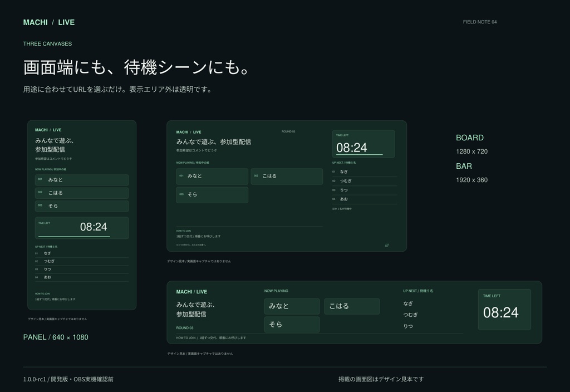Click the BAR size heading
The image size is (570, 392).
pyautogui.click(x=464, y=166)
